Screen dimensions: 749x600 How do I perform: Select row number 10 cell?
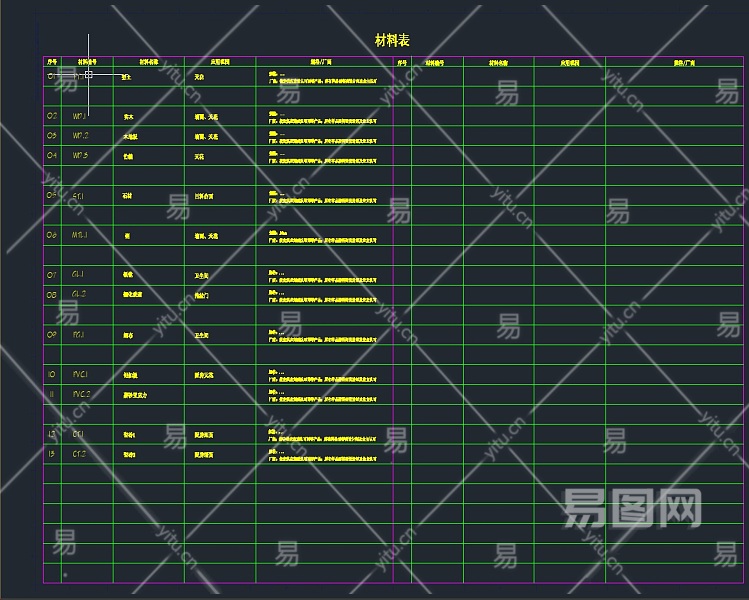pos(52,375)
